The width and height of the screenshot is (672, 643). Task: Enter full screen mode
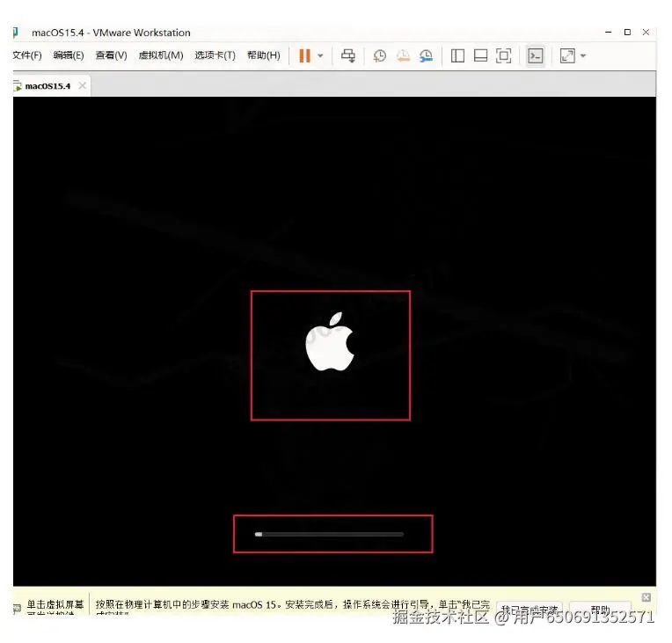point(504,55)
